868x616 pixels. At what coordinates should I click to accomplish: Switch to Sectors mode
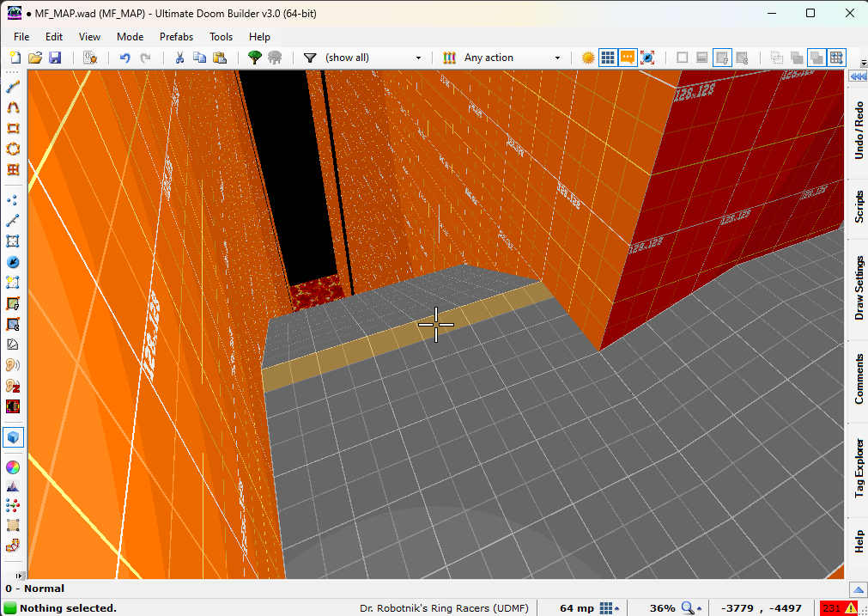coord(13,241)
